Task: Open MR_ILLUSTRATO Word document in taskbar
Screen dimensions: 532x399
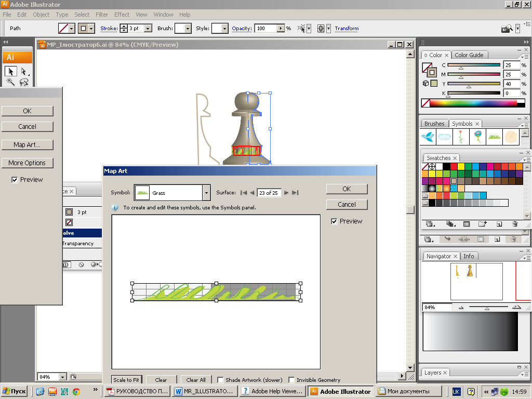Action: coord(204,391)
